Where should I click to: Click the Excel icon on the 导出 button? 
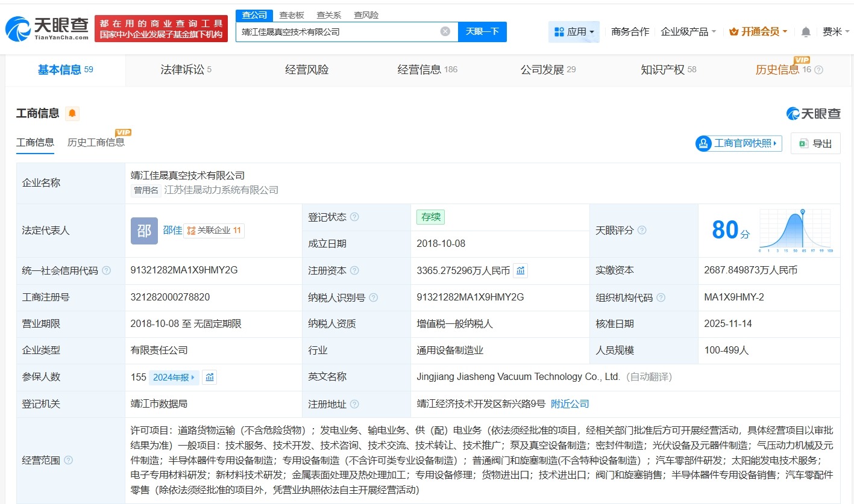point(802,143)
